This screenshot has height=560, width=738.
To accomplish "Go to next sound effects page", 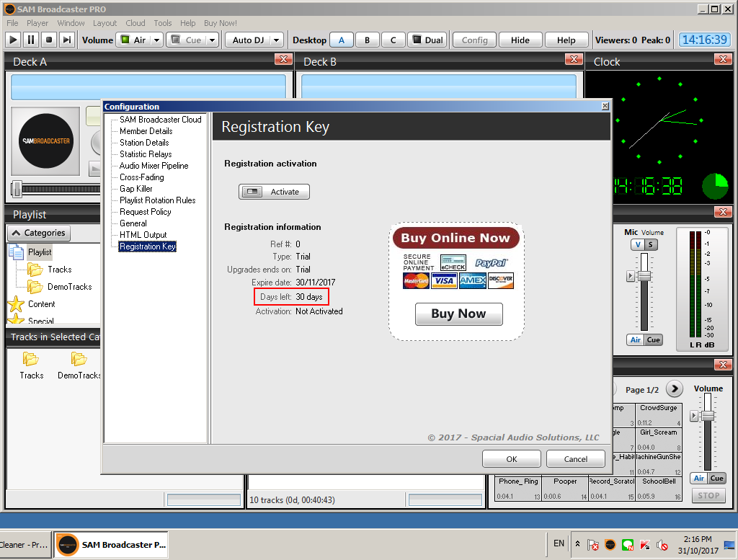I will click(674, 388).
